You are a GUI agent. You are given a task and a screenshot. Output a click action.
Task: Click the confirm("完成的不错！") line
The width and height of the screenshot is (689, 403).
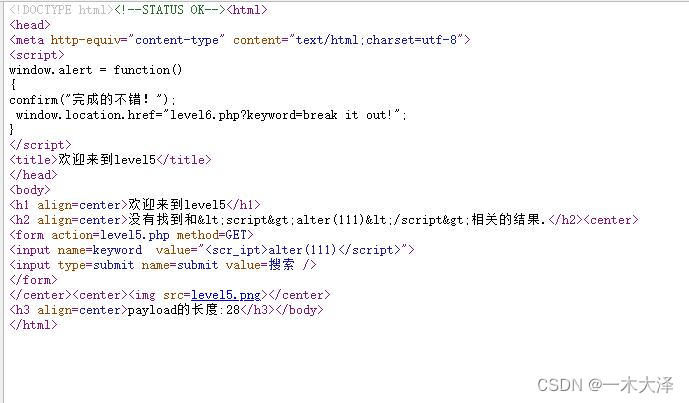(x=92, y=100)
